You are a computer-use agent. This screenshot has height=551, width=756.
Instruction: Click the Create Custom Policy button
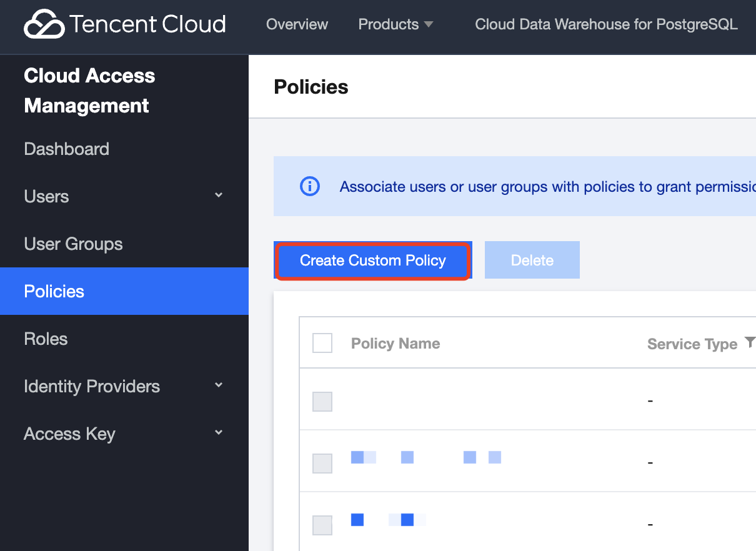(373, 261)
